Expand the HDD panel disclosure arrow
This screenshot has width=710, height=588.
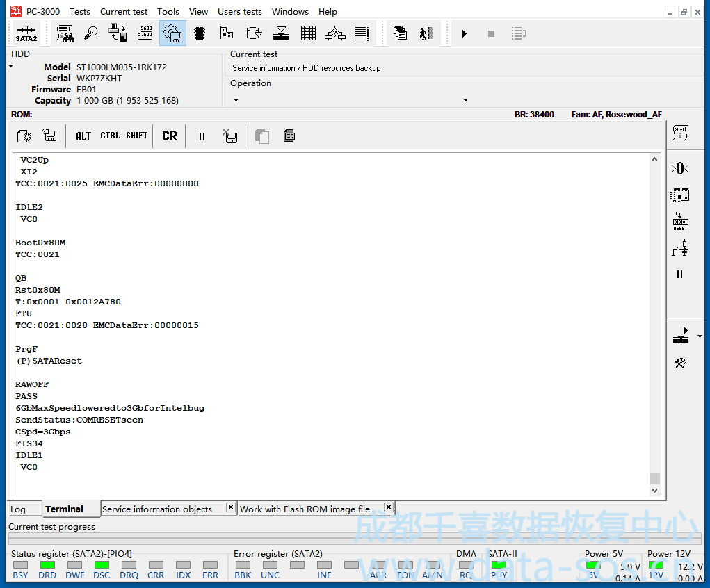pos(11,67)
